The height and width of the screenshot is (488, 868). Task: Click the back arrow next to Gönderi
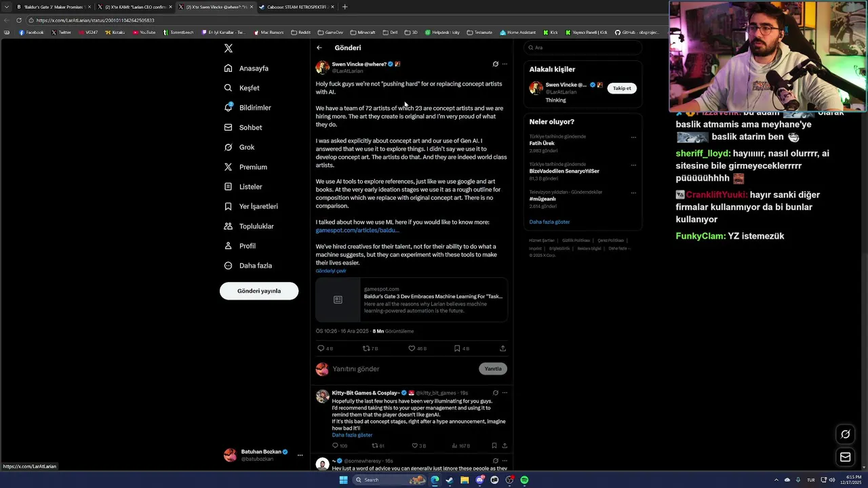tap(319, 47)
